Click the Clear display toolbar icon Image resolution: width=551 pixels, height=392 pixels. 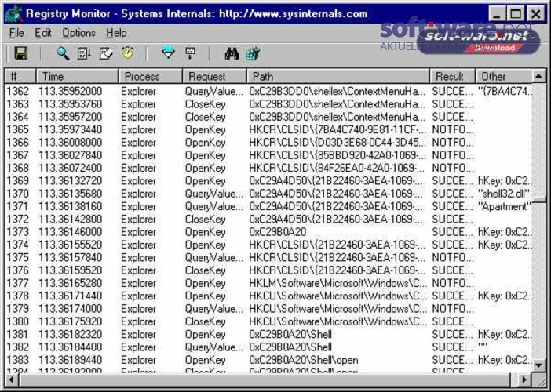106,53
